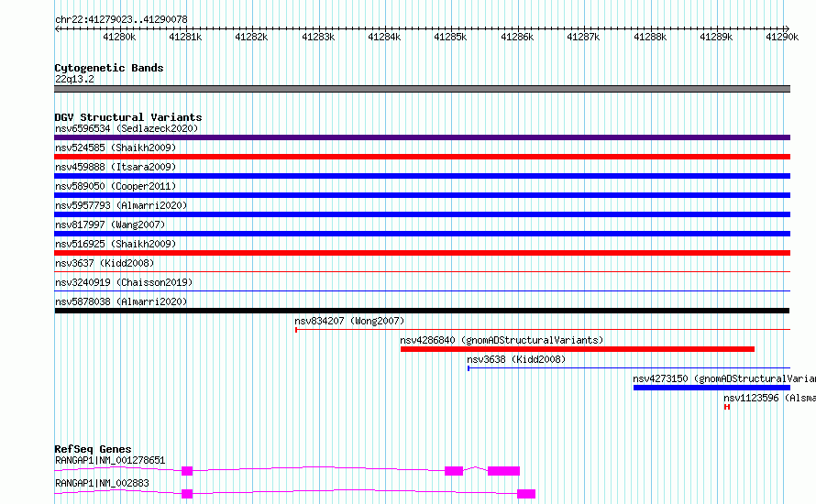Open nsv589050 (Cooper2011) variant label
This screenshot has width=816, height=504.
[x=116, y=186]
